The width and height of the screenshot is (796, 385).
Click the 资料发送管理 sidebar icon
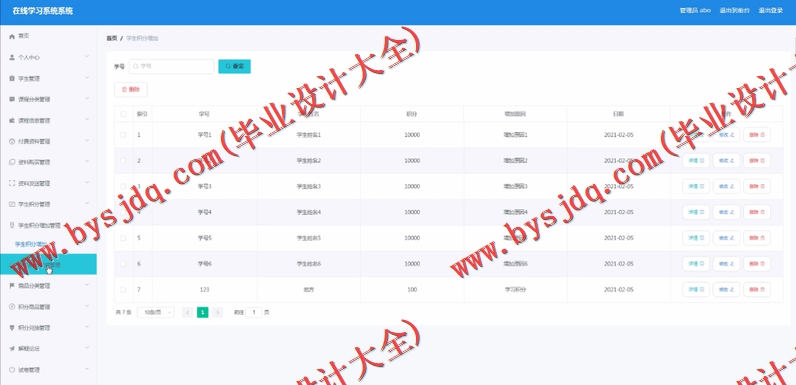tap(12, 183)
